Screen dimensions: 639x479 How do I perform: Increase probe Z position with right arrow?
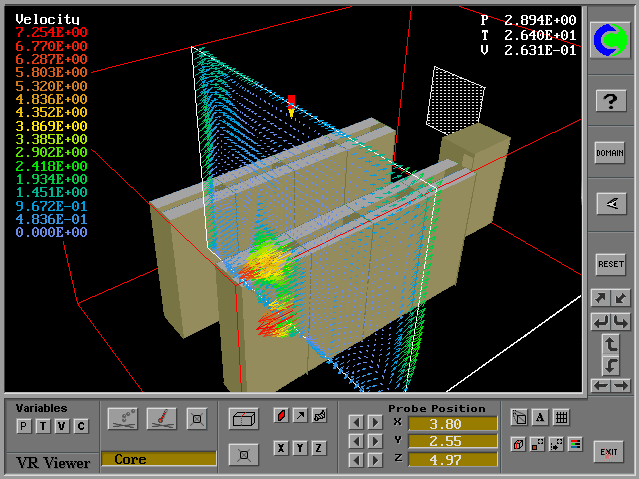pyautogui.click(x=375, y=459)
